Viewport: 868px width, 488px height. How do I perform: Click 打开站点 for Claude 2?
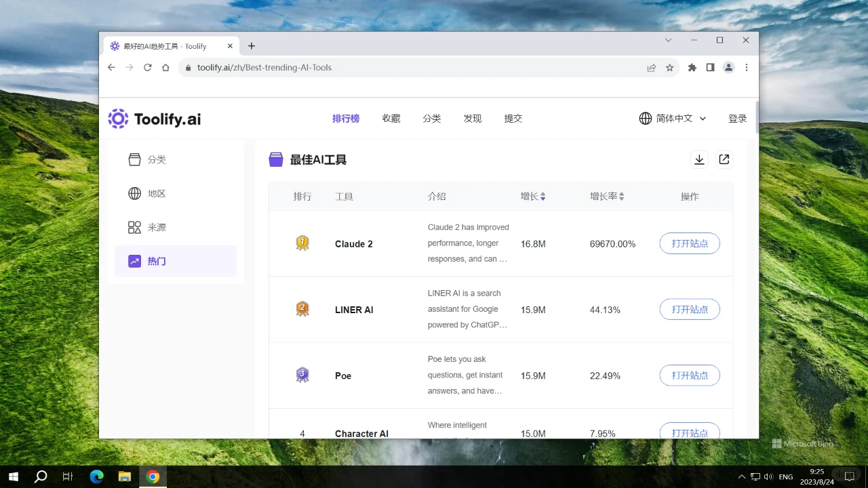click(x=689, y=243)
